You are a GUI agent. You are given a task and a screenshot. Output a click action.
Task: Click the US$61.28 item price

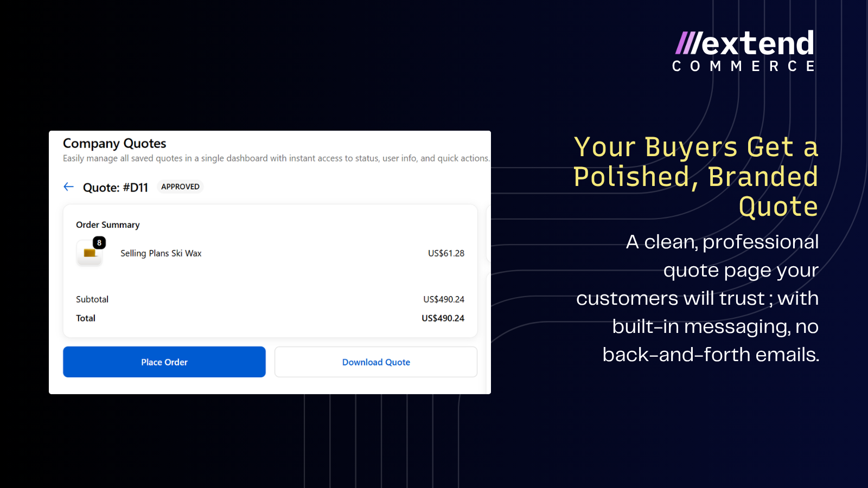(x=446, y=253)
